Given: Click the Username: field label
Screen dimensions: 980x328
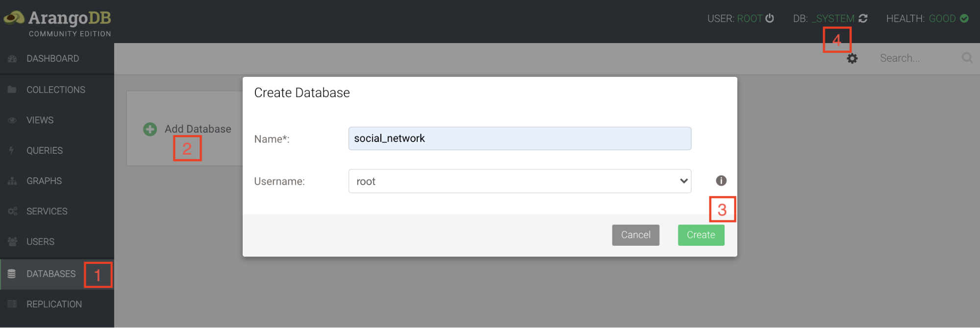Looking at the screenshot, I should 279,181.
